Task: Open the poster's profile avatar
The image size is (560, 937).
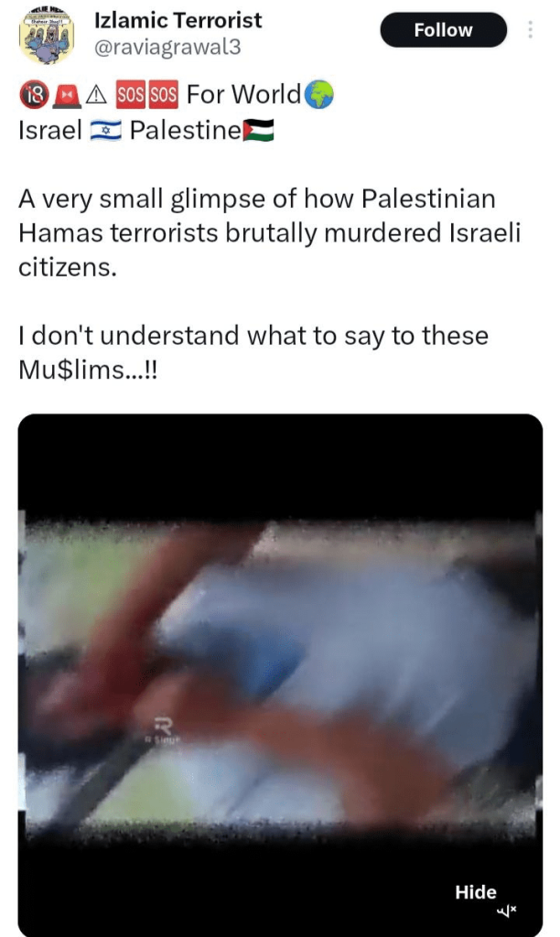Action: (x=47, y=36)
